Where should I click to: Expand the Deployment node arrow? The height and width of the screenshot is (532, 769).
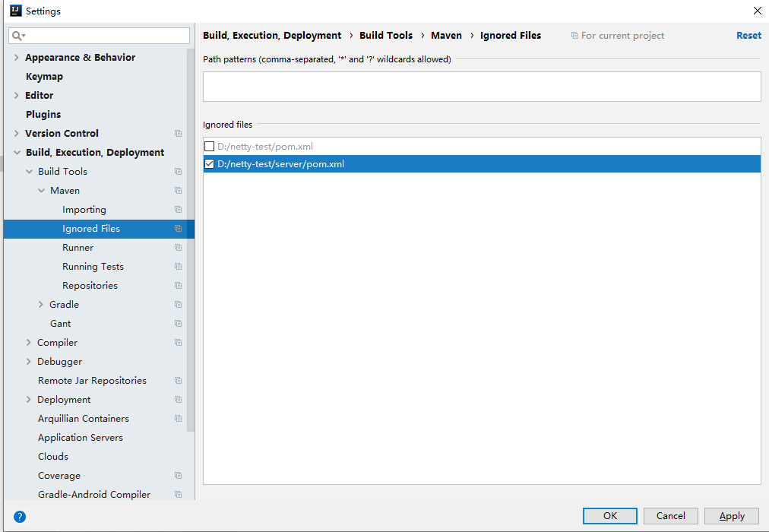28,400
